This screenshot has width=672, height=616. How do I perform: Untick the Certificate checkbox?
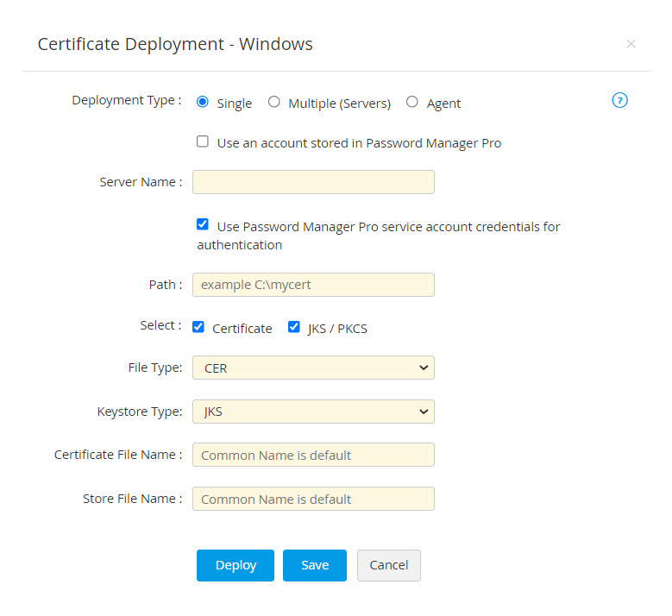tap(198, 327)
